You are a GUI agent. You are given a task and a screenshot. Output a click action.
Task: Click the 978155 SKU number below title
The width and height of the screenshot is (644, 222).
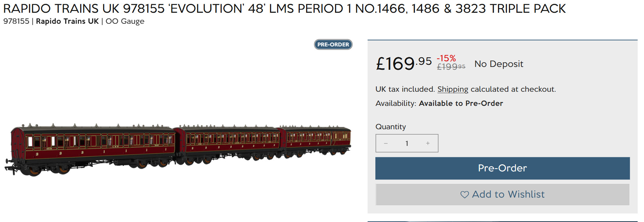click(x=16, y=21)
